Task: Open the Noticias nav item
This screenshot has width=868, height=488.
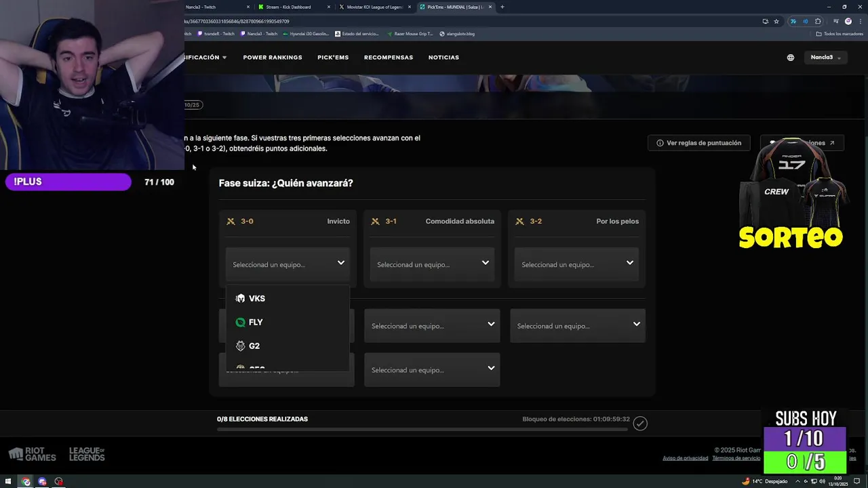Action: 443,58
